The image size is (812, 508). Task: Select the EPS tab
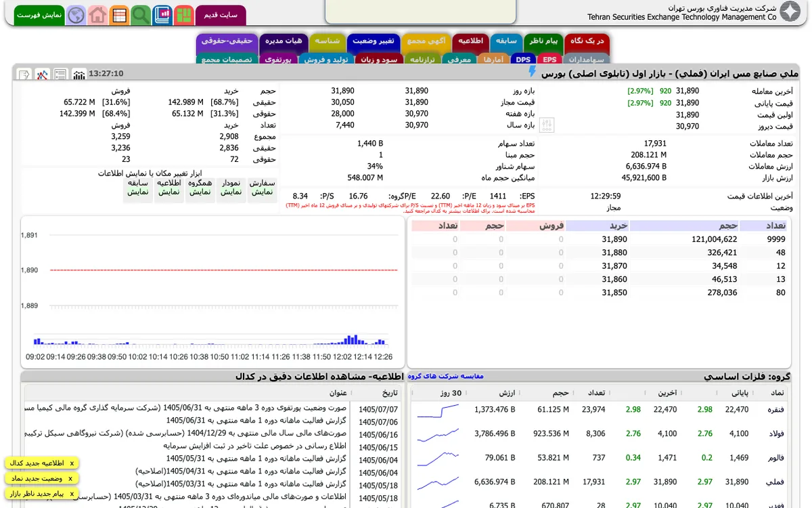[549, 60]
